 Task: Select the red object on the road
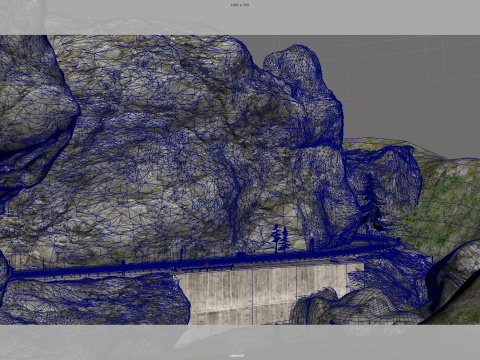pos(206,264)
